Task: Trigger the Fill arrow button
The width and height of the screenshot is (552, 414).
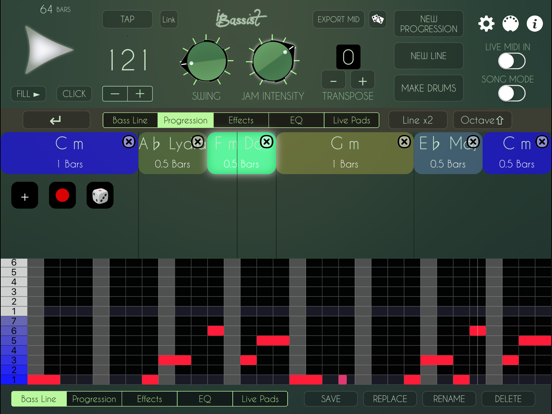Action: [x=28, y=94]
